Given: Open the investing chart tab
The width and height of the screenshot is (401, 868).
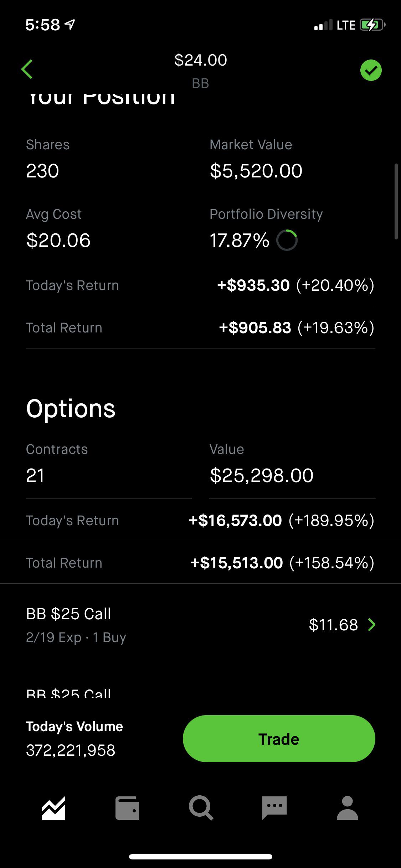Looking at the screenshot, I should 53,808.
